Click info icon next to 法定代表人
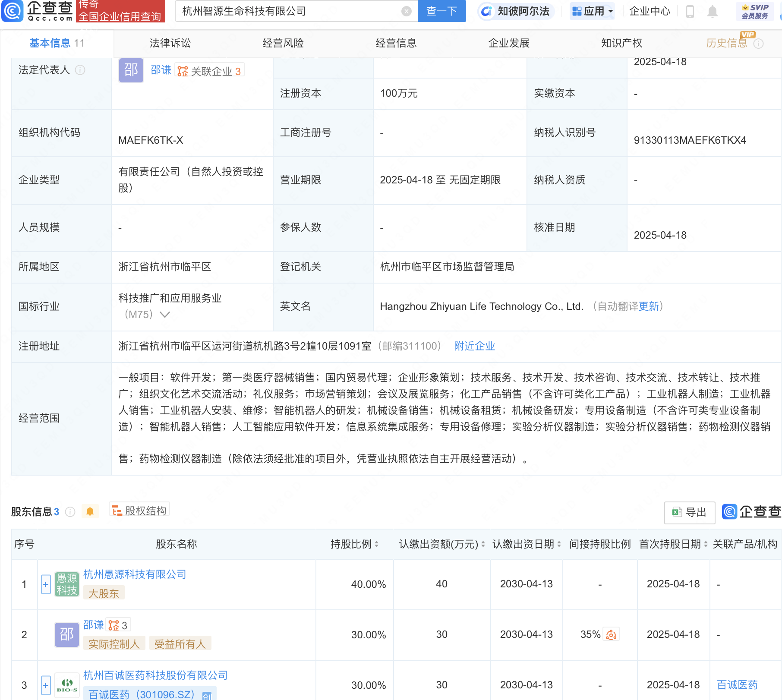 tap(80, 70)
